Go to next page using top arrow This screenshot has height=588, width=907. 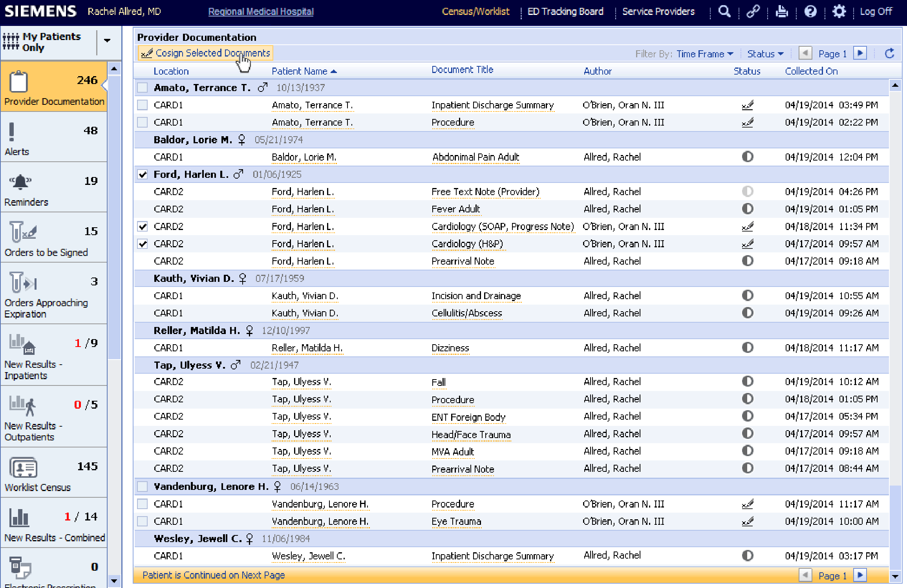click(860, 53)
